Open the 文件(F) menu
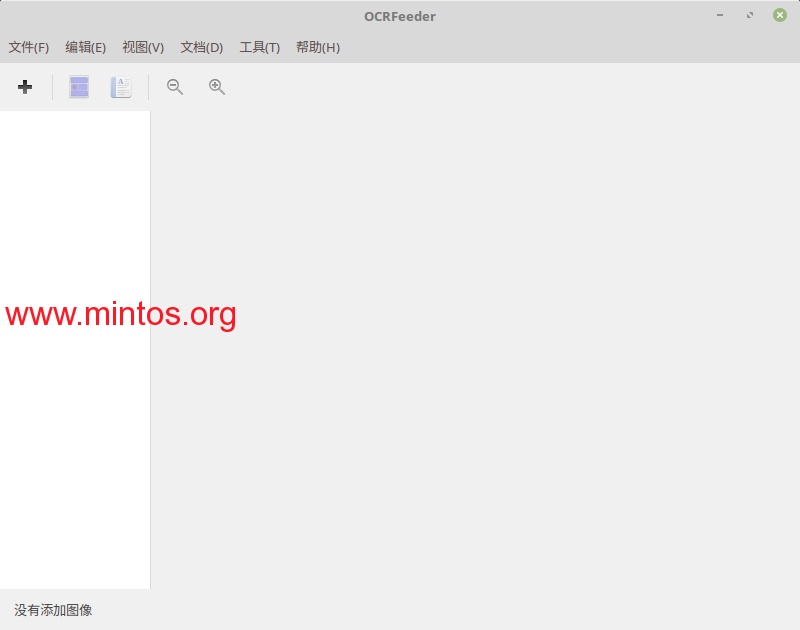The image size is (800, 630). tap(29, 47)
